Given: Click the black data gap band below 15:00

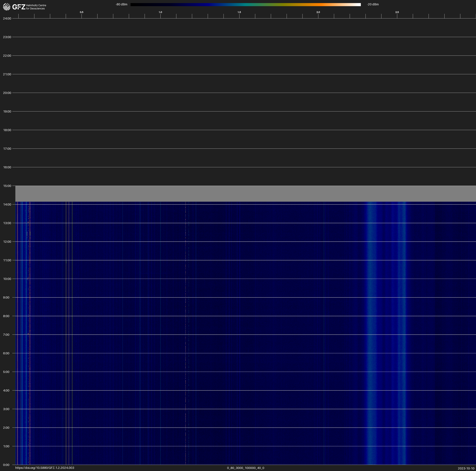Looking at the screenshot, I should (245, 194).
